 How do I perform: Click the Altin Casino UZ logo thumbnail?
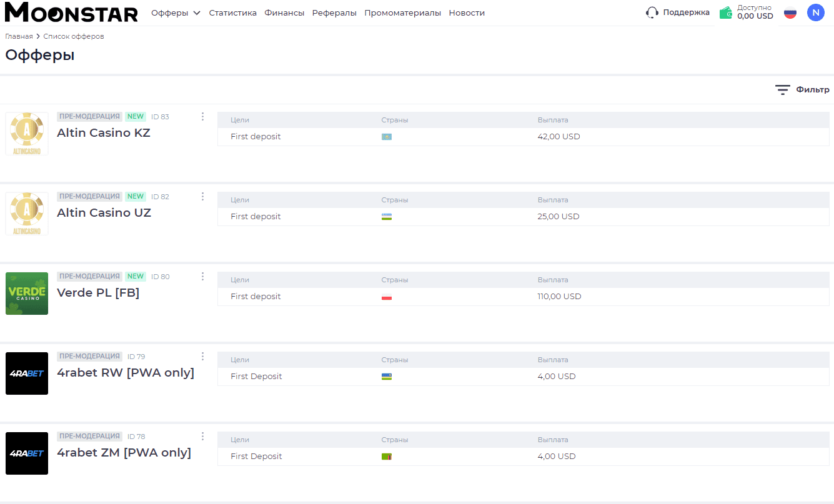[x=27, y=214]
